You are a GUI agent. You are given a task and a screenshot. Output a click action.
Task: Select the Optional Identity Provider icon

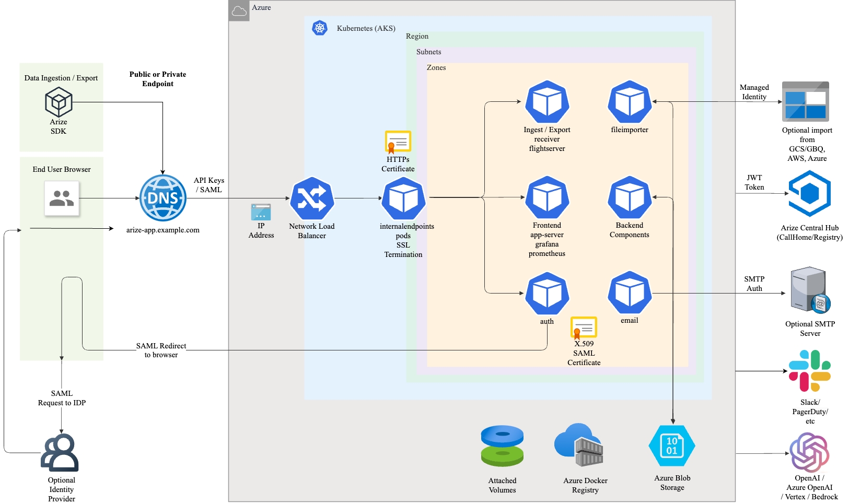tap(61, 452)
